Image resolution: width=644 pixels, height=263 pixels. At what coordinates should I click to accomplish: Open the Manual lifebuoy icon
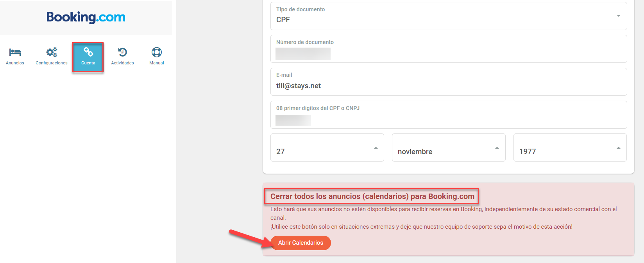(x=157, y=52)
